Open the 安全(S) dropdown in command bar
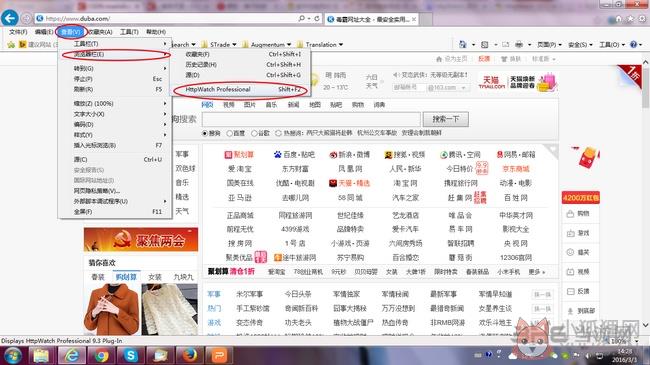 pyautogui.click(x=580, y=44)
